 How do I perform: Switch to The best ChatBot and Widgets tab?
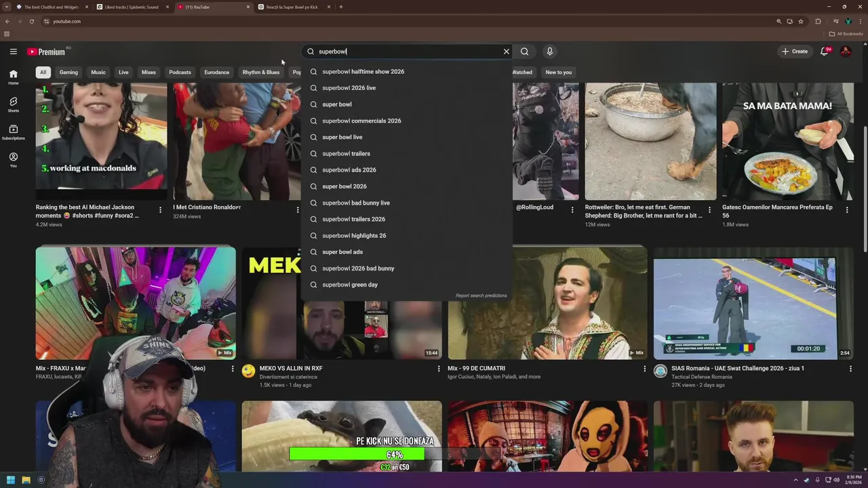tap(52, 7)
